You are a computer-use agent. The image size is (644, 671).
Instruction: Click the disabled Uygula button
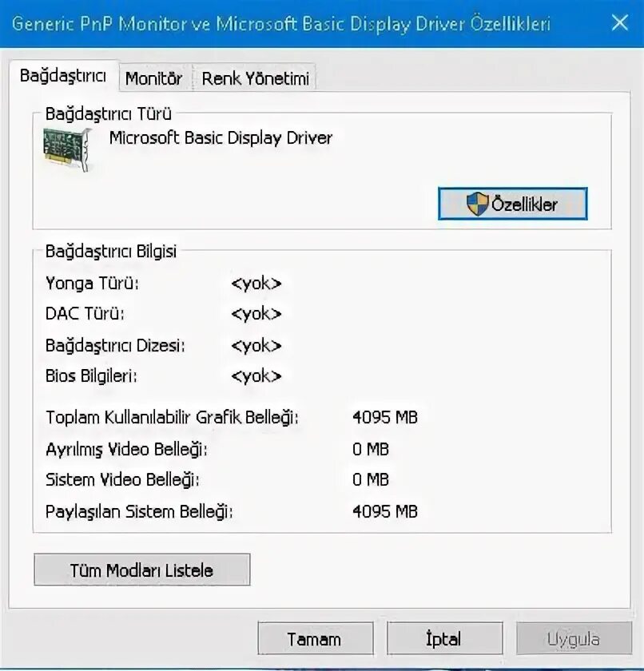(x=574, y=639)
